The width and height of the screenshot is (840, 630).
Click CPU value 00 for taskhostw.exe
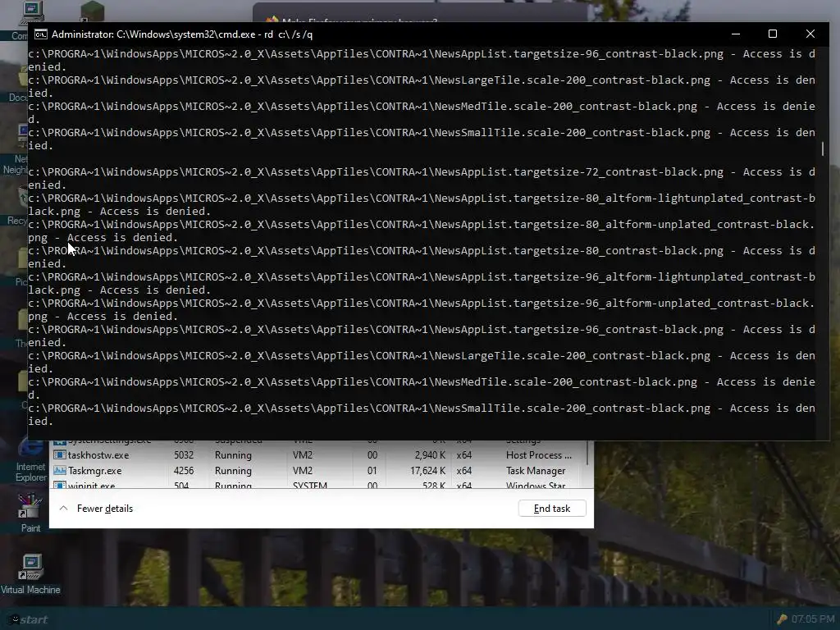(x=372, y=454)
